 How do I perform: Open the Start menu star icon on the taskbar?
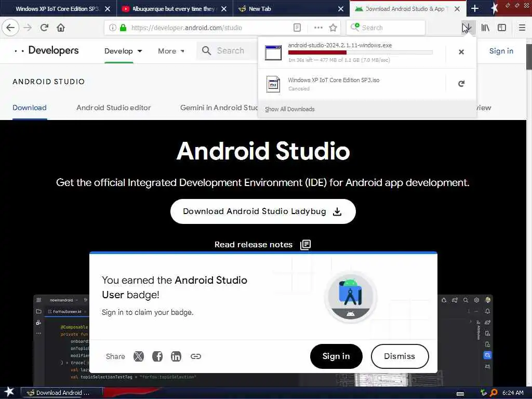coord(9,392)
